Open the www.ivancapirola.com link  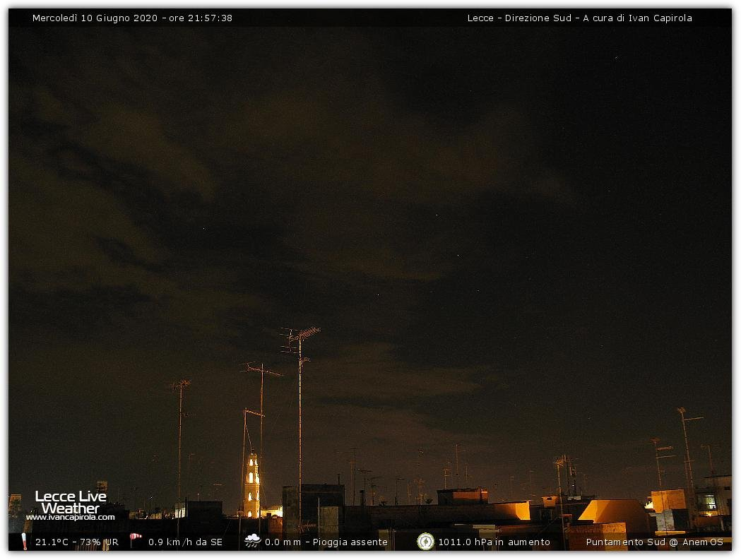coord(71,518)
